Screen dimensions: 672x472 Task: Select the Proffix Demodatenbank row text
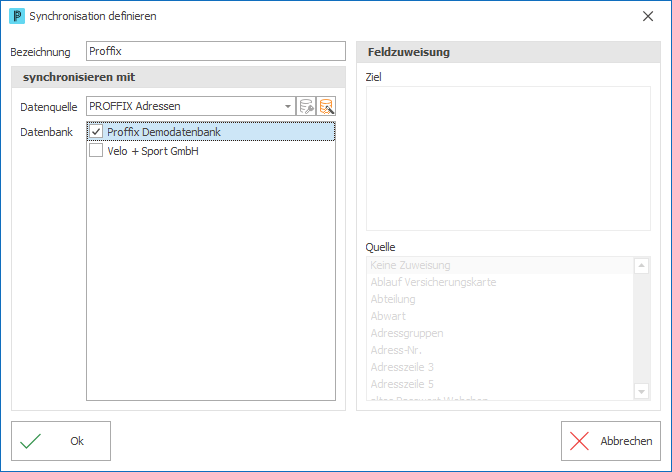point(164,132)
